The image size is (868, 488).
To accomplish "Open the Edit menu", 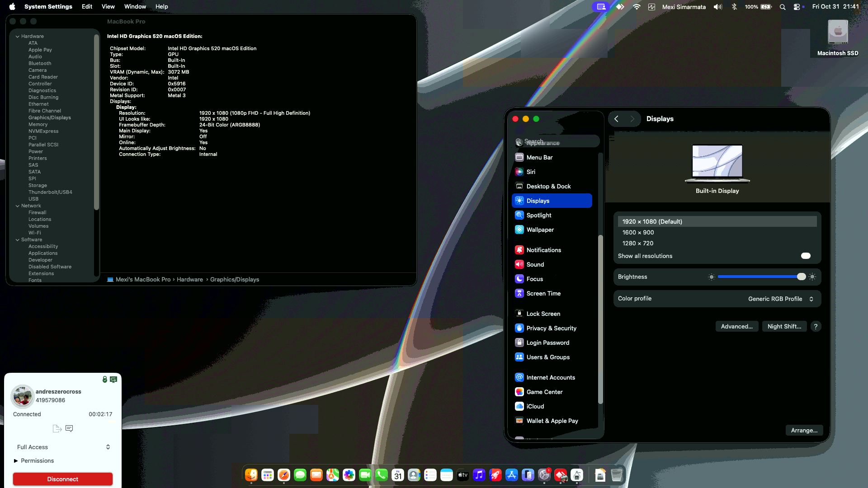I will click(x=87, y=7).
